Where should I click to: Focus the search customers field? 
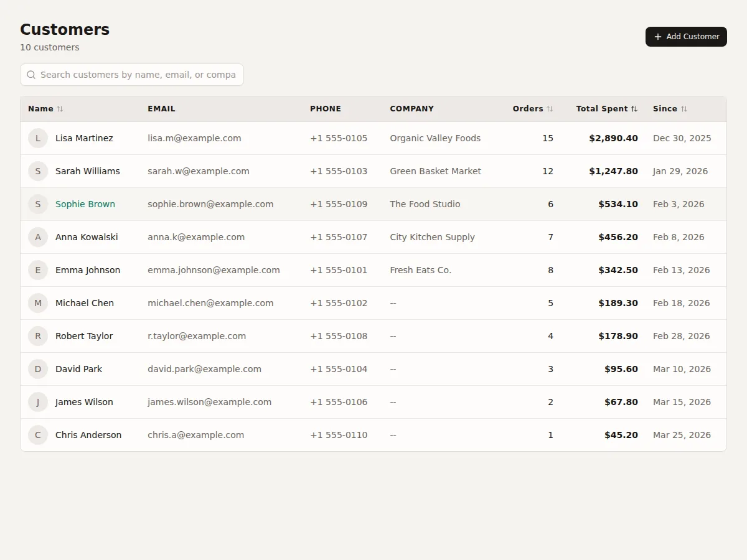[132, 75]
